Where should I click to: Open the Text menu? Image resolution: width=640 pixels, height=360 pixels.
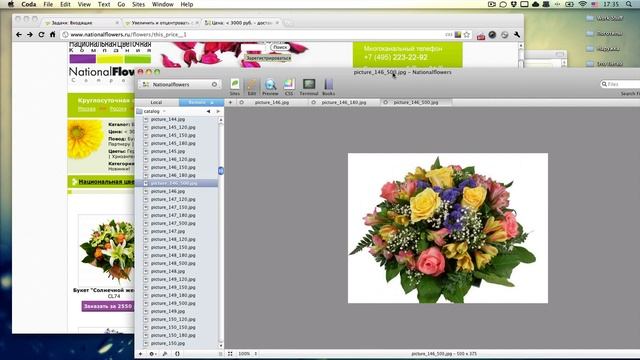point(104,4)
